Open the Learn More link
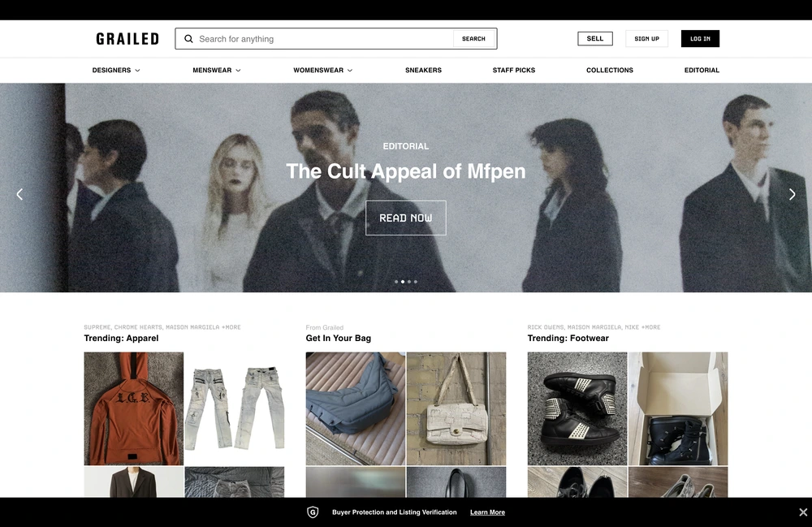 click(487, 512)
